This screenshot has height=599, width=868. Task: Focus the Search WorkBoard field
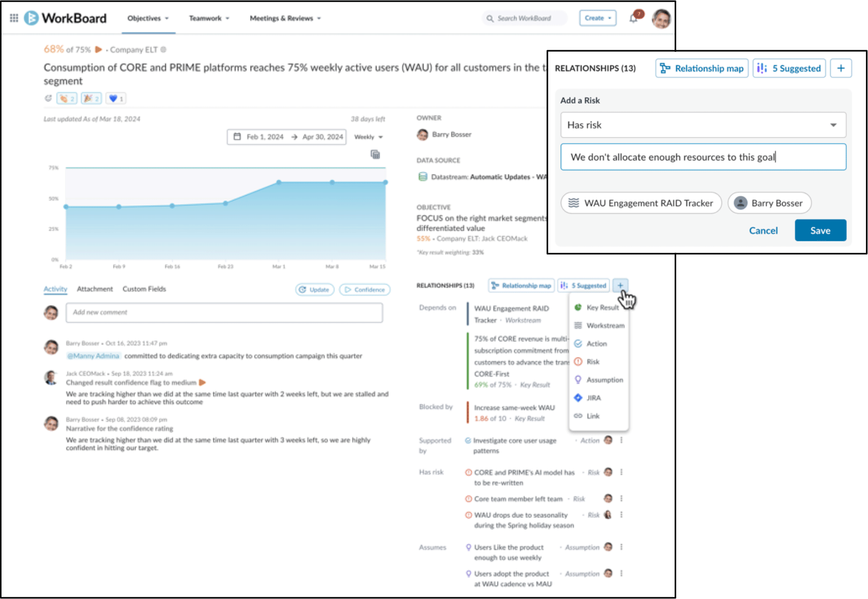click(x=524, y=18)
